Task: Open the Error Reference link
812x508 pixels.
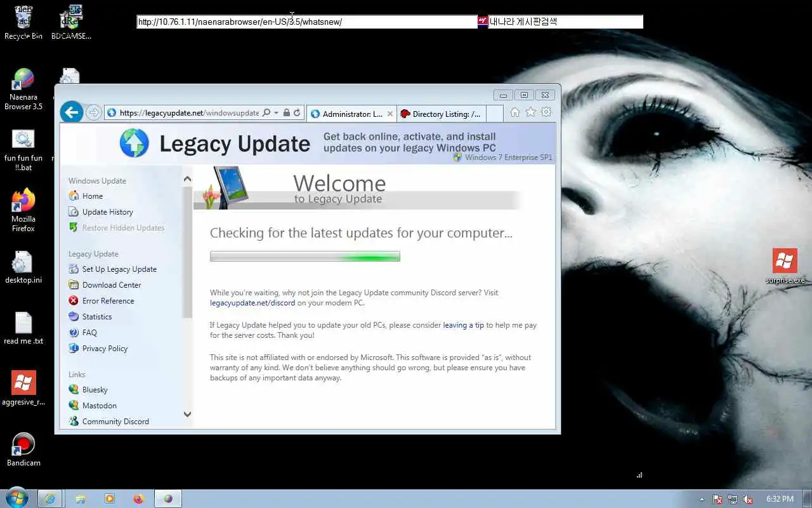Action: pos(108,301)
